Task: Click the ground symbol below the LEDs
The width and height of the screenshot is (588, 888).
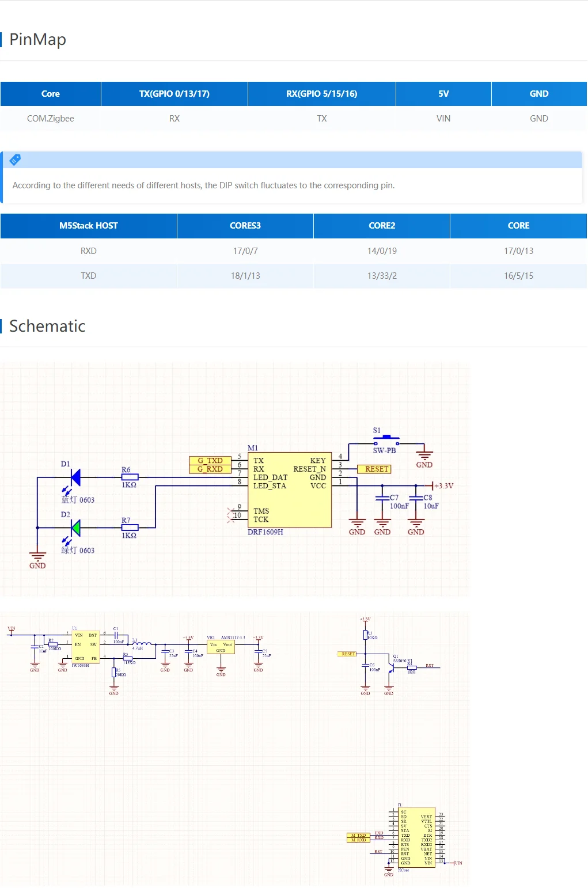Action: (x=37, y=557)
